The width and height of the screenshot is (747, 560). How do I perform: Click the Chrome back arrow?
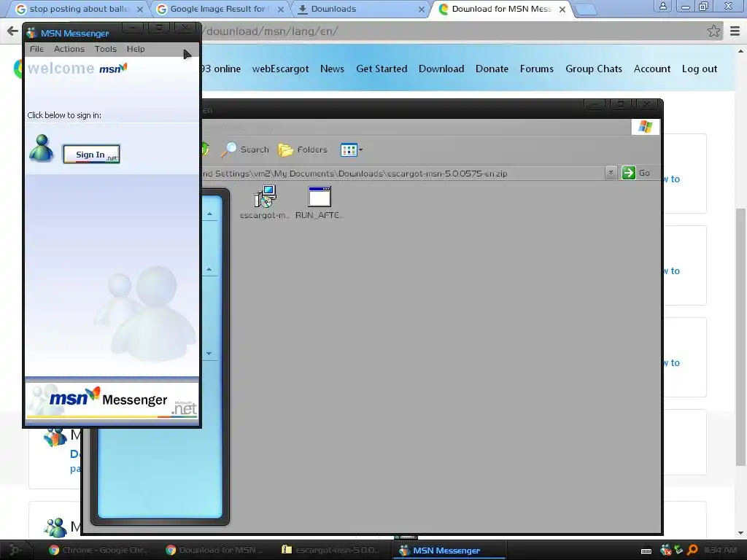click(x=12, y=31)
